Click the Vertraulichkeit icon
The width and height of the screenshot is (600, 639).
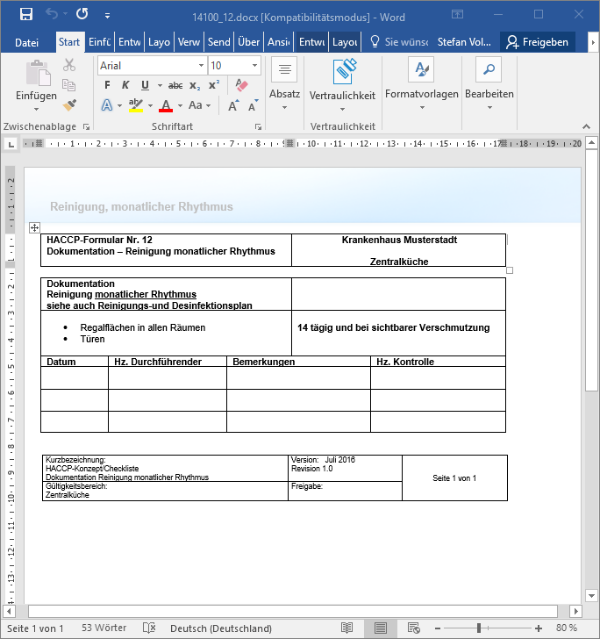(x=342, y=71)
